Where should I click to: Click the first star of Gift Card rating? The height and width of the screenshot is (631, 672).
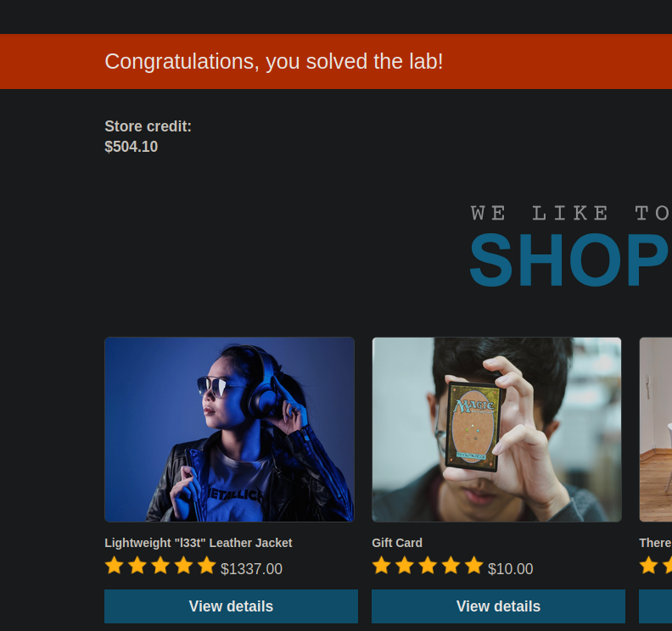point(382,565)
